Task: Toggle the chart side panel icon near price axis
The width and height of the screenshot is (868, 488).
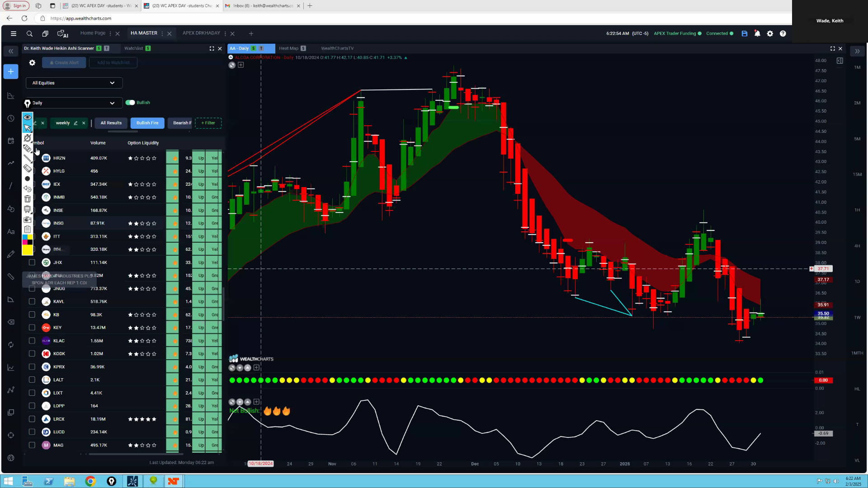Action: pos(840,61)
